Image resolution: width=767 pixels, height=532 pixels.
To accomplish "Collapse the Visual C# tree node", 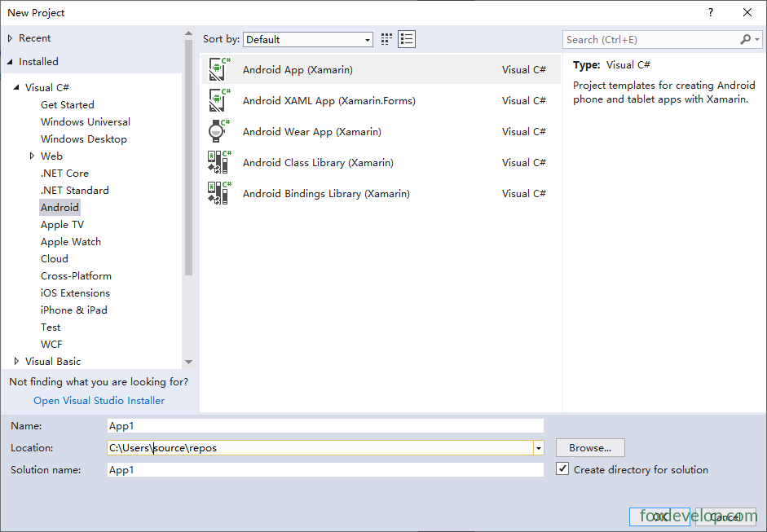I will [16, 87].
